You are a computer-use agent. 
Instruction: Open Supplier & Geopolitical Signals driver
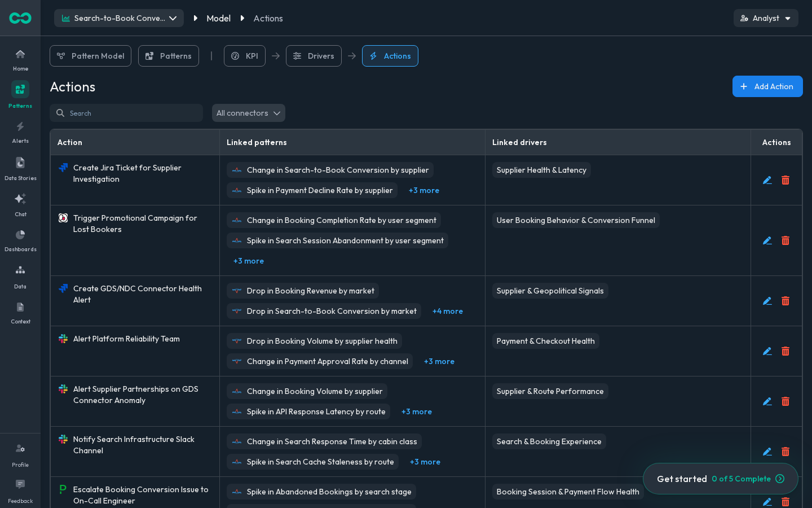pyautogui.click(x=550, y=291)
